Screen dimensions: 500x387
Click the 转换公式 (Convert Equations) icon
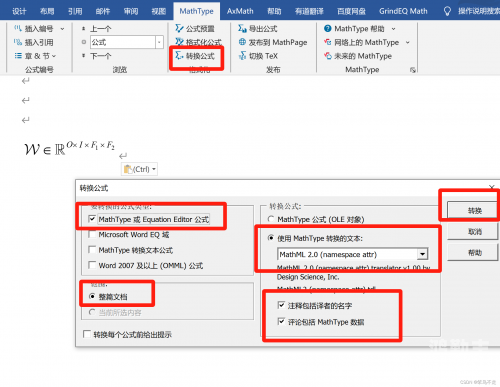(x=179, y=55)
